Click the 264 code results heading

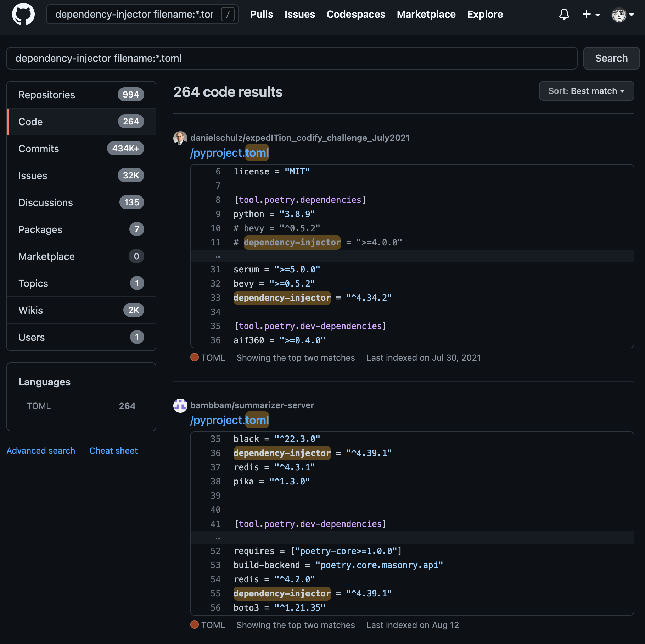[x=228, y=92]
